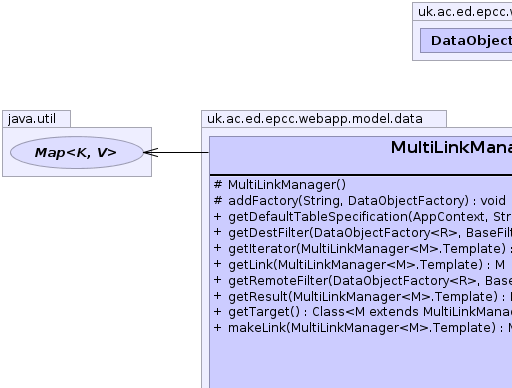Click the # protected marker beside addFactory
This screenshot has height=388, width=512.
[x=218, y=201]
